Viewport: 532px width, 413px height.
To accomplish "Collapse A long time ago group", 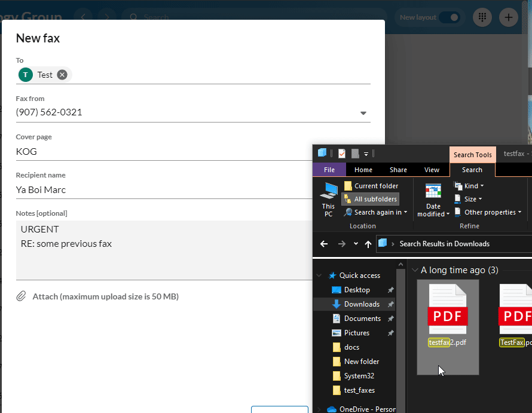I will coord(415,270).
